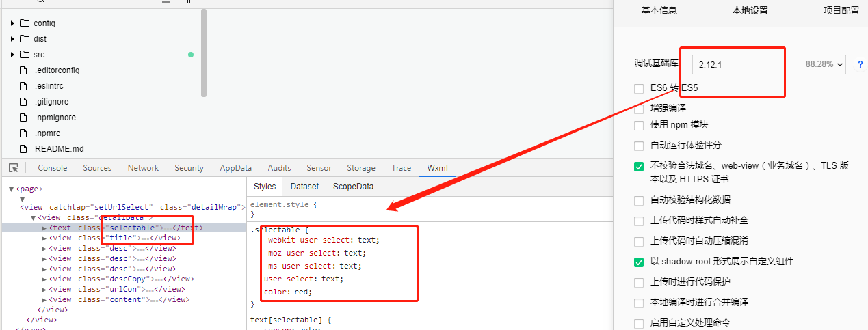
Task: Open the 调试基础库 version dropdown
Action: [769, 64]
